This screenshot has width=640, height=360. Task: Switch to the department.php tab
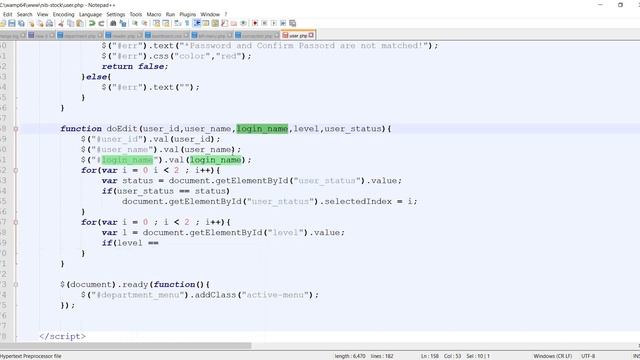click(80, 36)
